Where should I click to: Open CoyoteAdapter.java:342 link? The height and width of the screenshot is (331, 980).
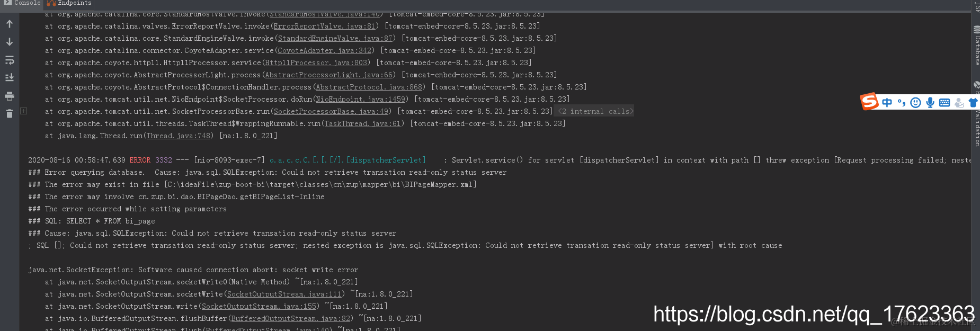point(324,50)
